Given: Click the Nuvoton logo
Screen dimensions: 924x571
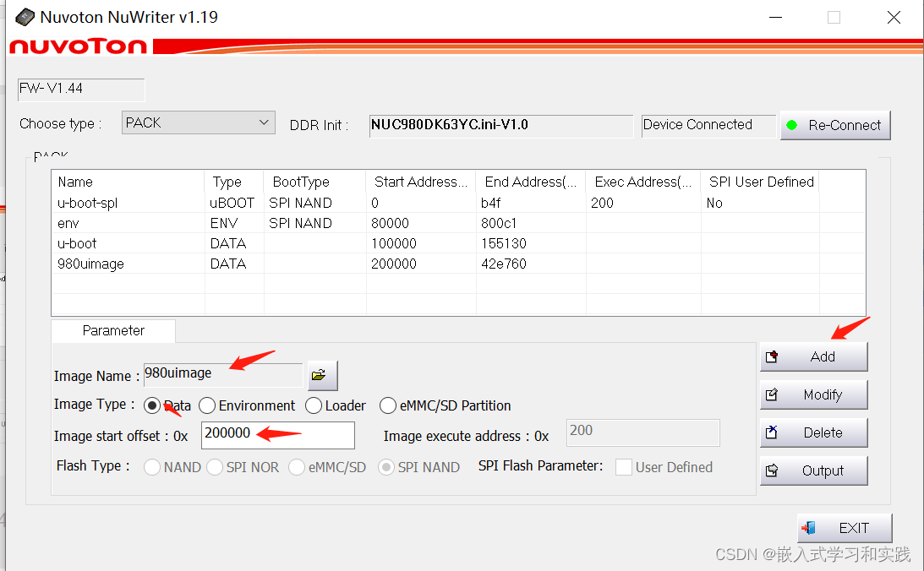Looking at the screenshot, I should [x=78, y=47].
